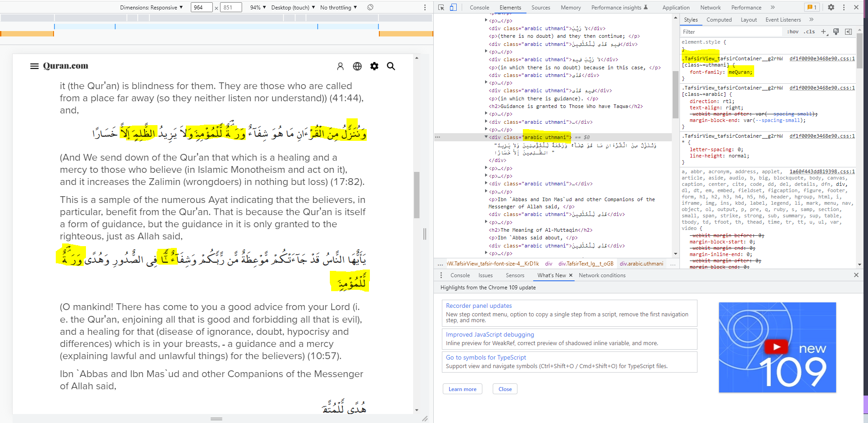Activate the inspect element picker tool
This screenshot has width=868, height=423.
coord(441,7)
